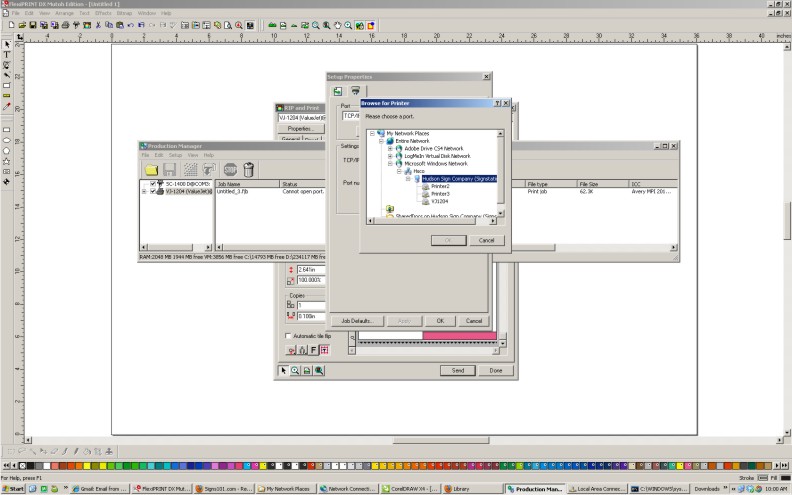
Task: Click the Done button in RIP and Print
Action: click(x=496, y=371)
